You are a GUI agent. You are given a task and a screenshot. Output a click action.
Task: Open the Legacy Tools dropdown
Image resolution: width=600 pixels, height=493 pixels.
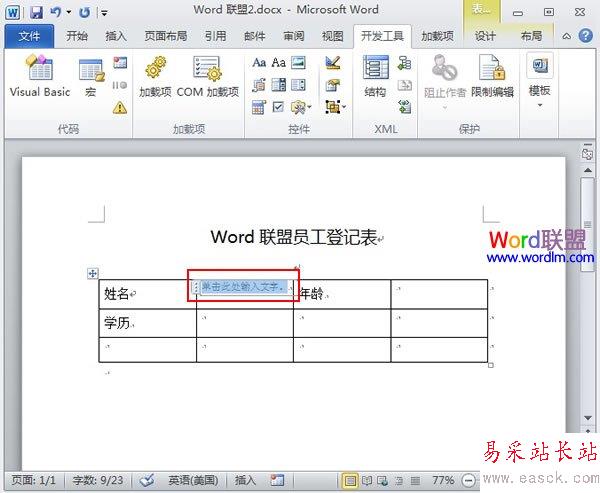[x=301, y=107]
